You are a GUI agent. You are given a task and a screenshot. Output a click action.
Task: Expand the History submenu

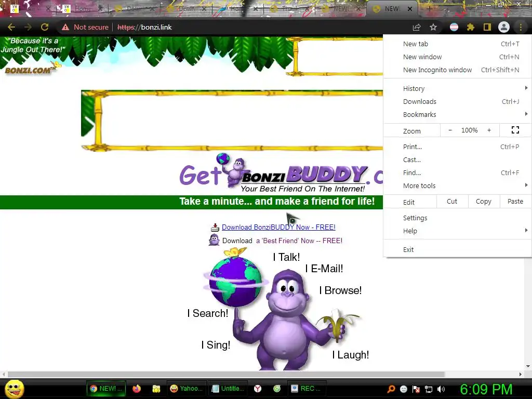(x=458, y=88)
